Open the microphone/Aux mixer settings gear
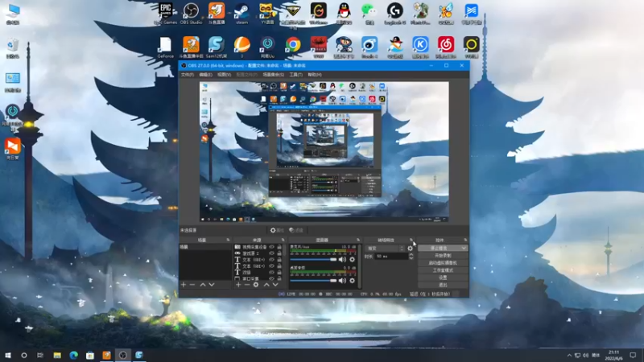Screen dimensions: 644x362 (352, 259)
